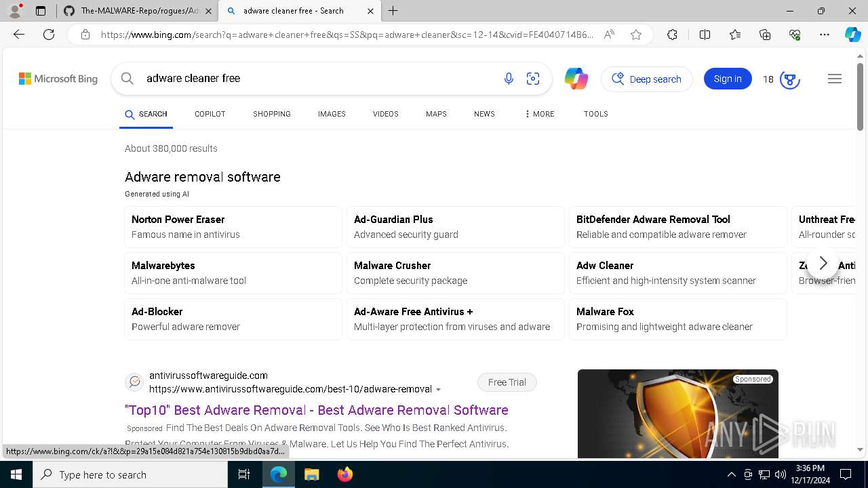This screenshot has height=488, width=868.
Task: Reload the page with the refresh icon
Action: (x=49, y=35)
